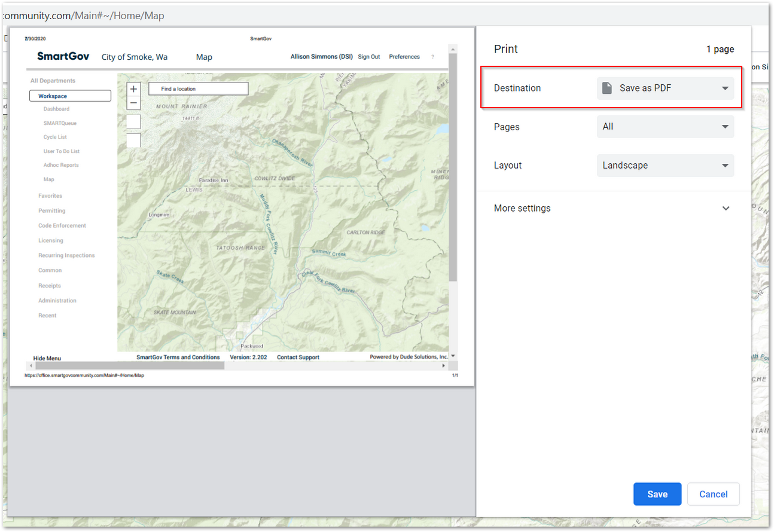
Task: Click All Departments above the sidebar
Action: point(53,81)
